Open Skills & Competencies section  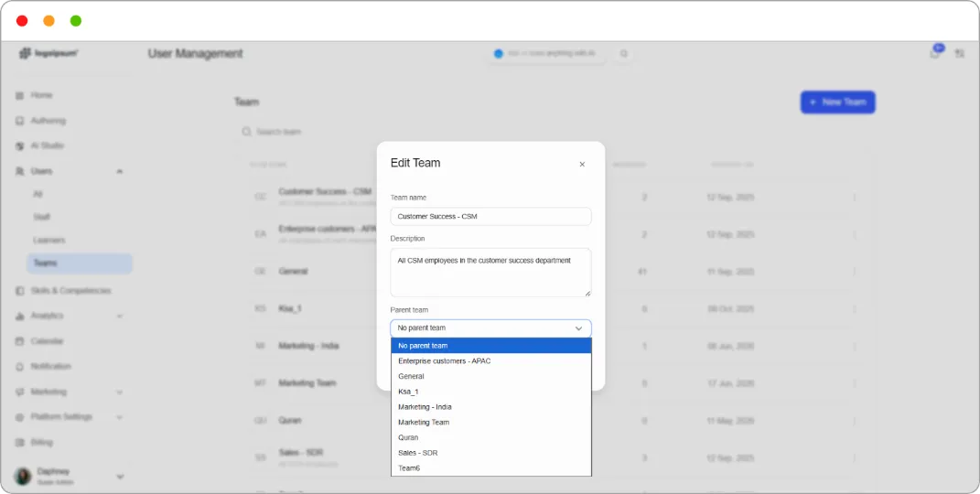(70, 290)
